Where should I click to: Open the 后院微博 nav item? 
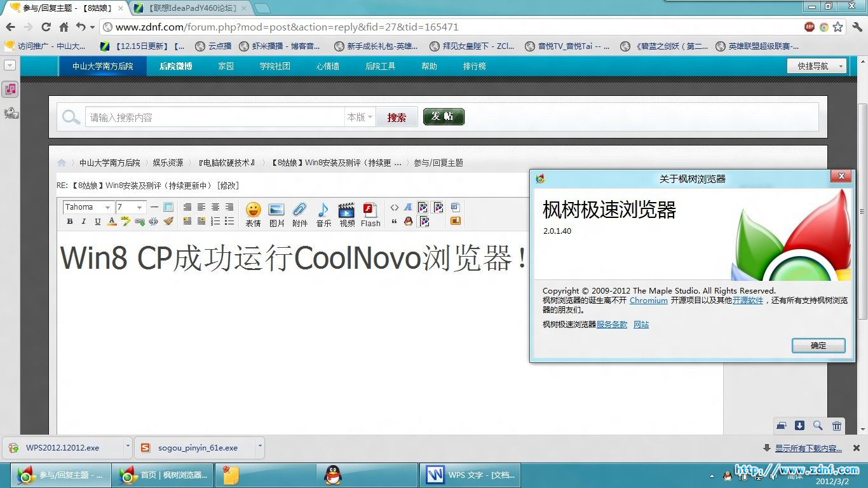pyautogui.click(x=176, y=66)
